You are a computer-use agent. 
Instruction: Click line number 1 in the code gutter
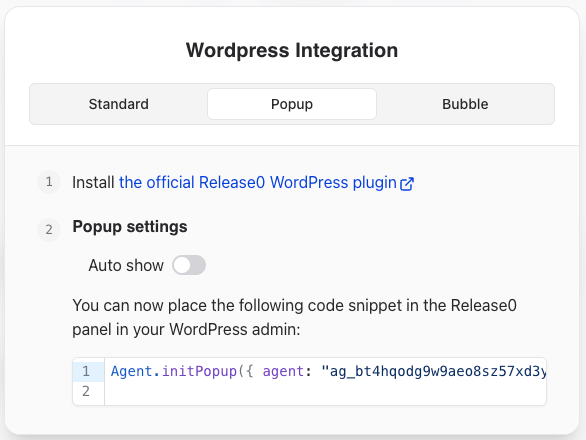click(86, 372)
